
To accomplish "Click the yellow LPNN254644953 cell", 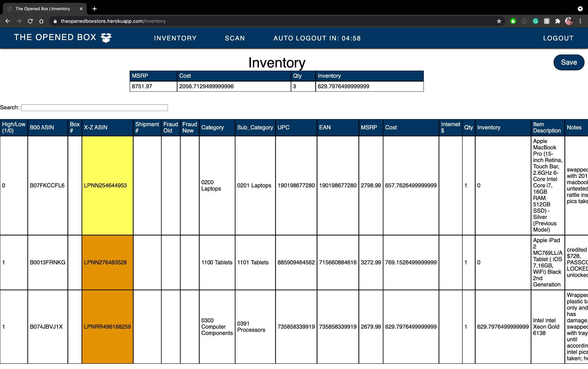I will pyautogui.click(x=107, y=185).
